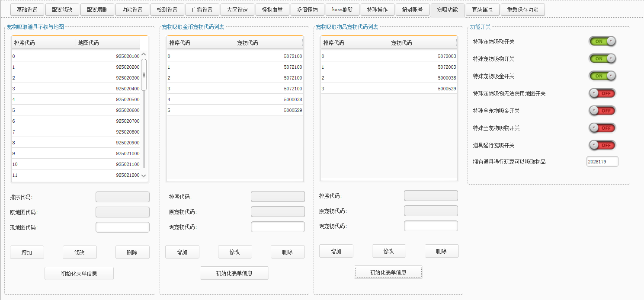Toggle the 特殊宠物吸物开关 switch
Screen dimensions: 644x300
tap(602, 59)
